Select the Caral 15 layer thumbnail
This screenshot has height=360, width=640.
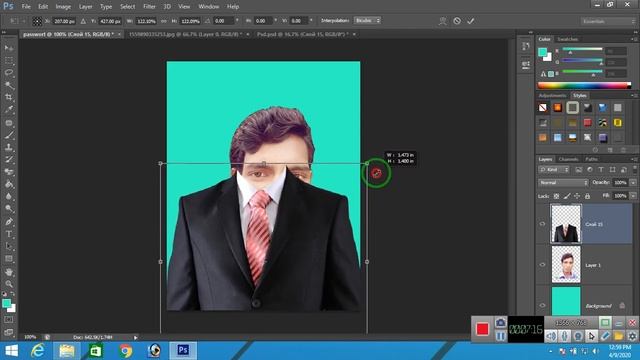pos(566,224)
